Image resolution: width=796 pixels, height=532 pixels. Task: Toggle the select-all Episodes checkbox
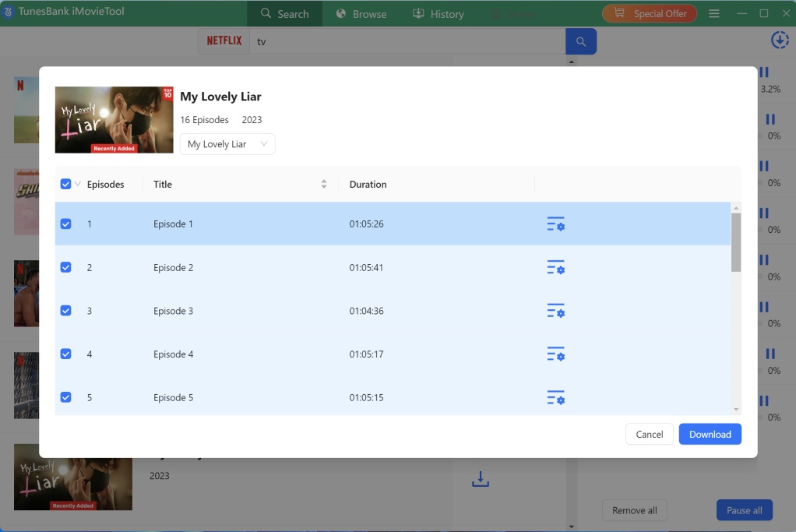[x=65, y=184]
